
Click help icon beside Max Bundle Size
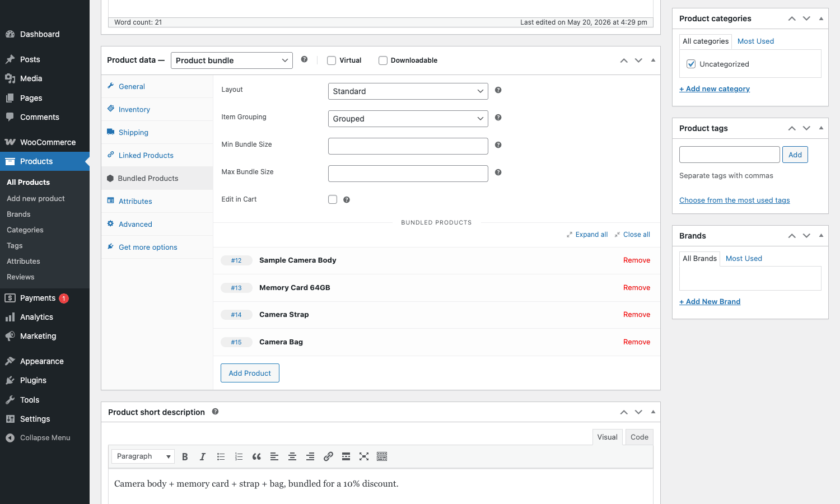(x=498, y=172)
